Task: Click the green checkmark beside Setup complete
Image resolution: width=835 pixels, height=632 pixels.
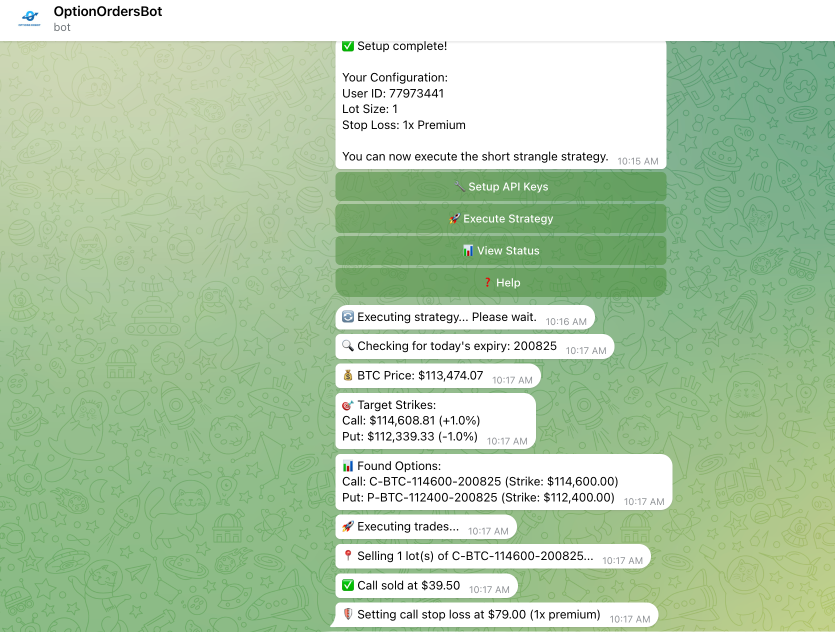Action: (348, 46)
